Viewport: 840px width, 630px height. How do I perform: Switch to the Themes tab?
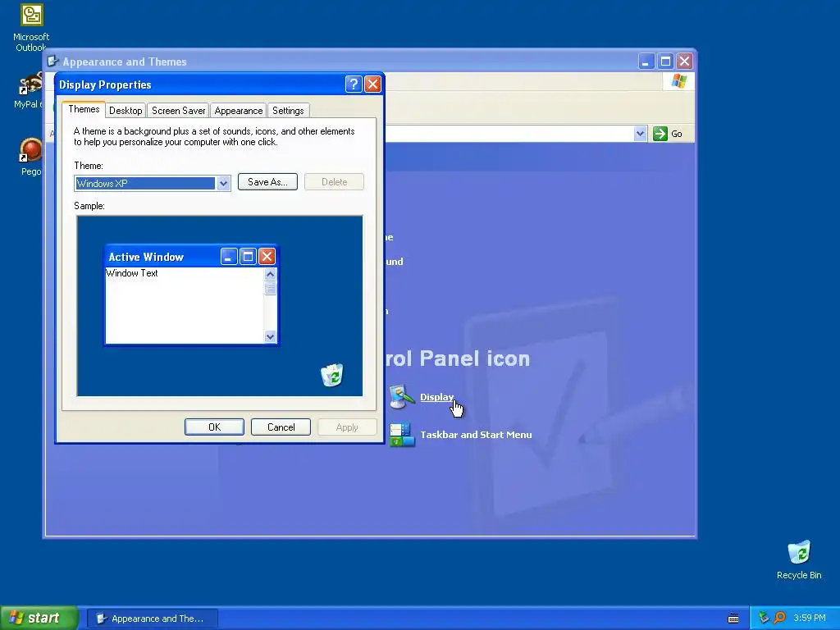click(84, 109)
